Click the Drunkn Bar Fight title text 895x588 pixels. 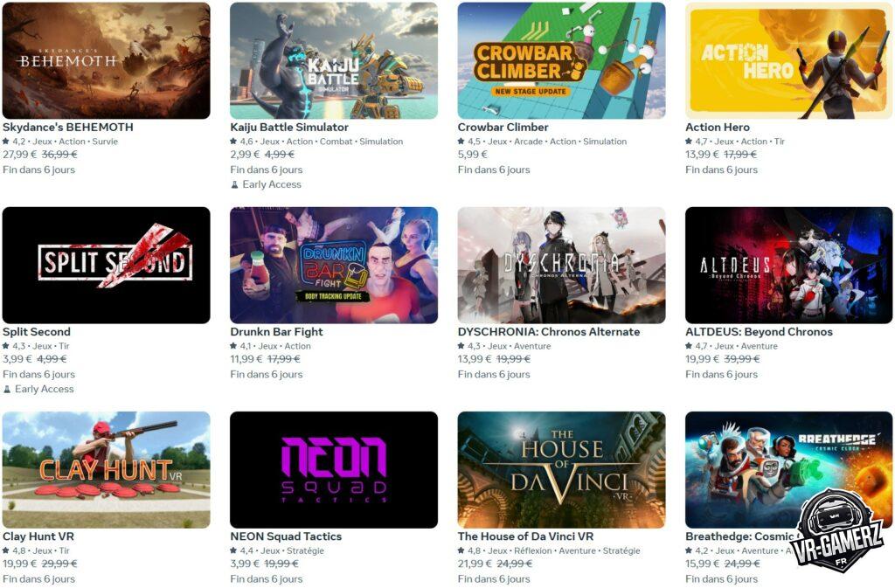tap(277, 332)
